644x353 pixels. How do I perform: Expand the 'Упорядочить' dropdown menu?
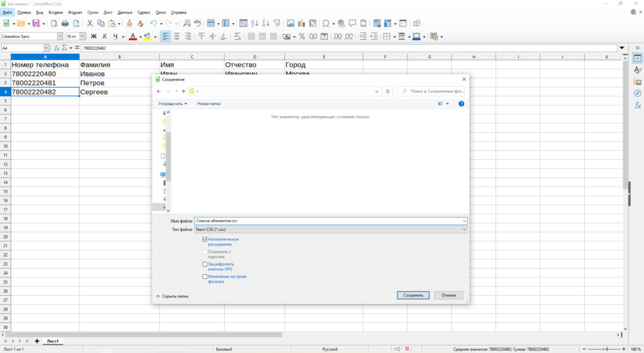point(172,103)
